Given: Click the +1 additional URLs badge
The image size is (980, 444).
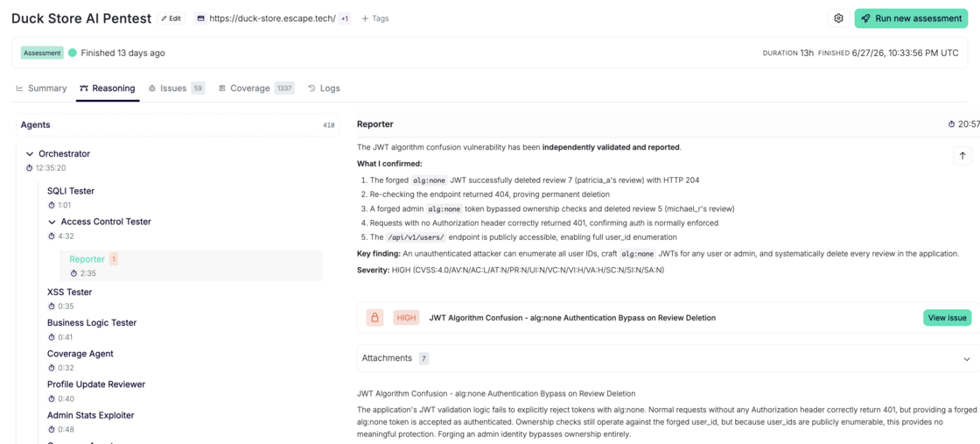Looking at the screenshot, I should point(345,18).
